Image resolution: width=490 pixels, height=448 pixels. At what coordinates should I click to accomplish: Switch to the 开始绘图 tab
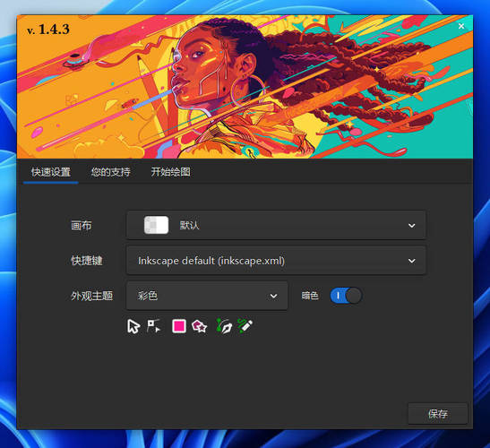[170, 172]
